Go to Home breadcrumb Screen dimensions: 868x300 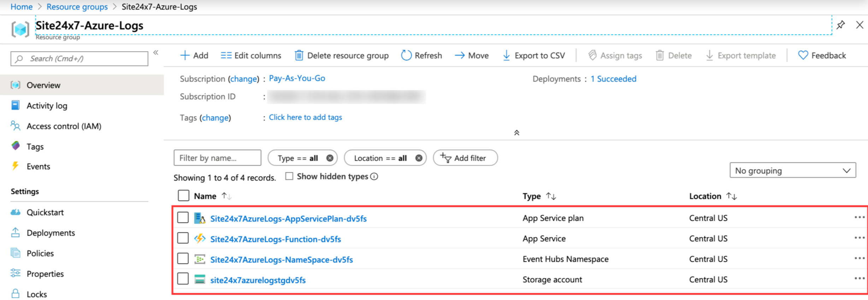(x=22, y=7)
